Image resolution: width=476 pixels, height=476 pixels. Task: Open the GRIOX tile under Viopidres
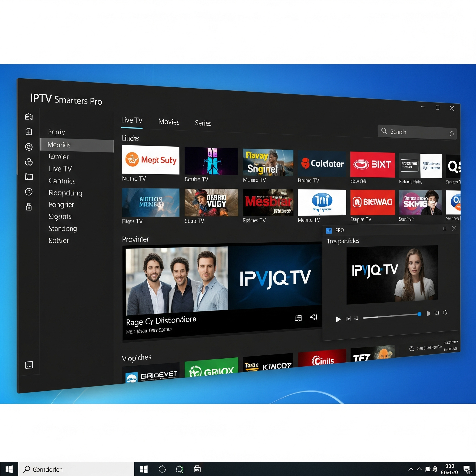[x=211, y=368]
